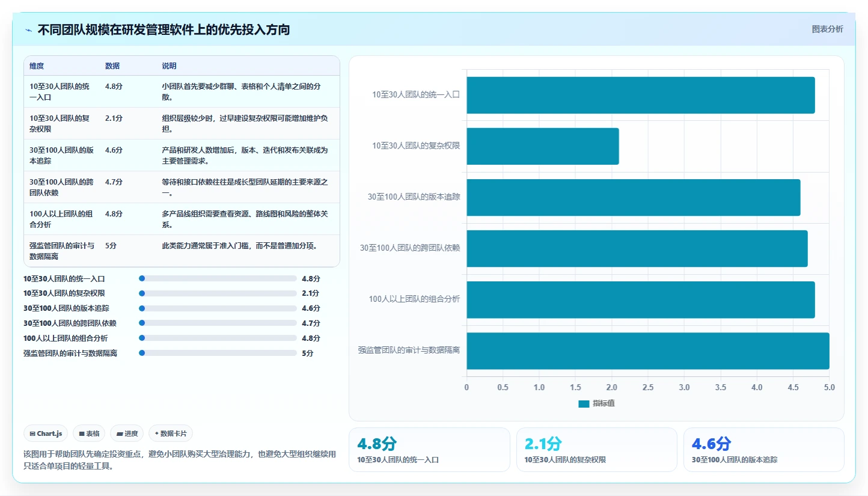Click the 4.7分 value in the table
The width and height of the screenshot is (868, 496).
point(114,182)
